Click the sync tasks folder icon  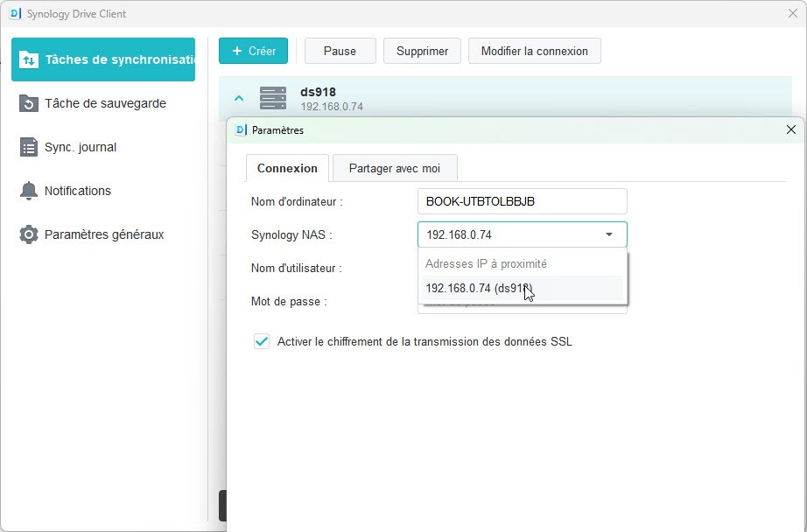pyautogui.click(x=29, y=59)
